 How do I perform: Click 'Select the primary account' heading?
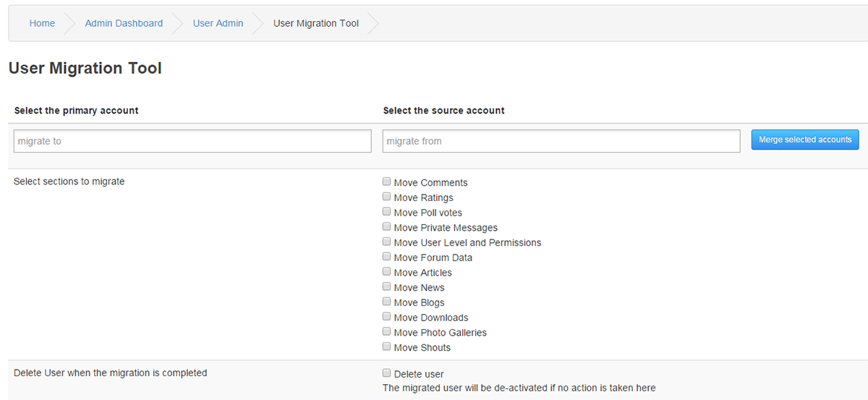(76, 111)
